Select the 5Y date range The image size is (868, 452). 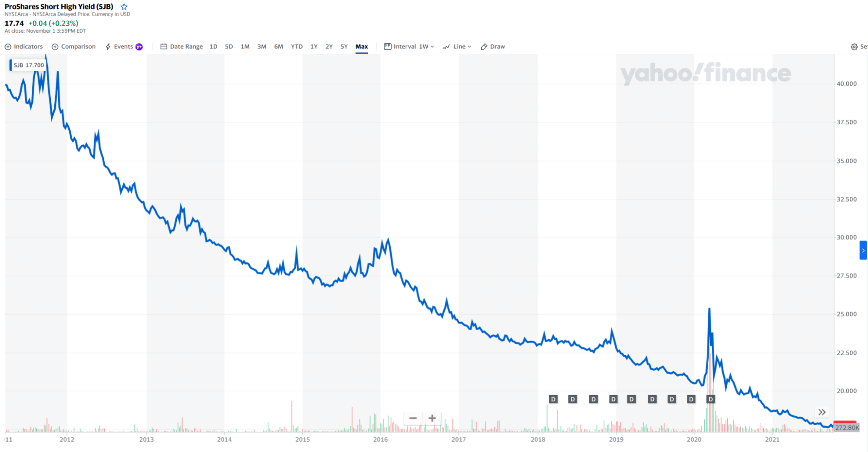tap(344, 47)
